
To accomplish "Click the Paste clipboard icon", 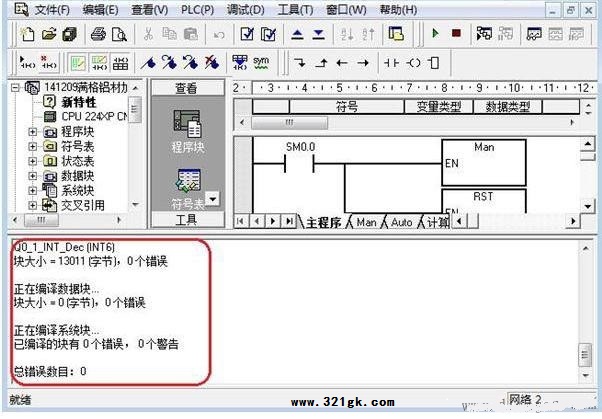I will 190,35.
